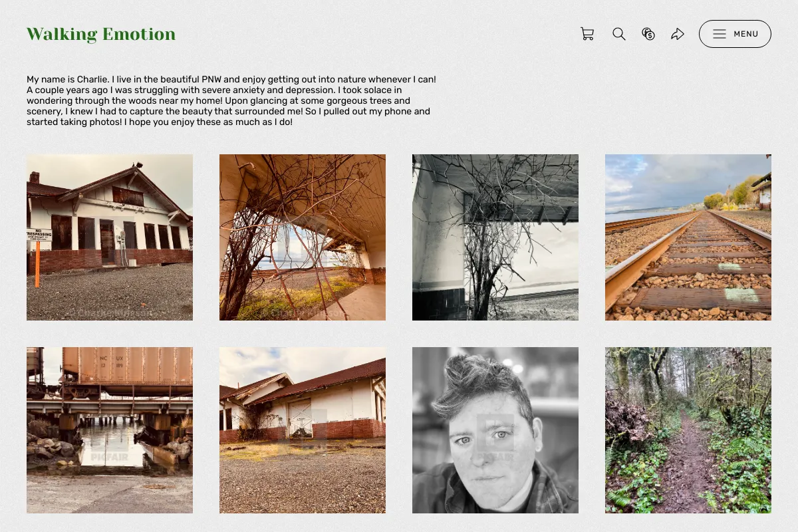Click the hamburger lines icon in Menu
Screen dimensions: 798x532
pyautogui.click(x=720, y=34)
